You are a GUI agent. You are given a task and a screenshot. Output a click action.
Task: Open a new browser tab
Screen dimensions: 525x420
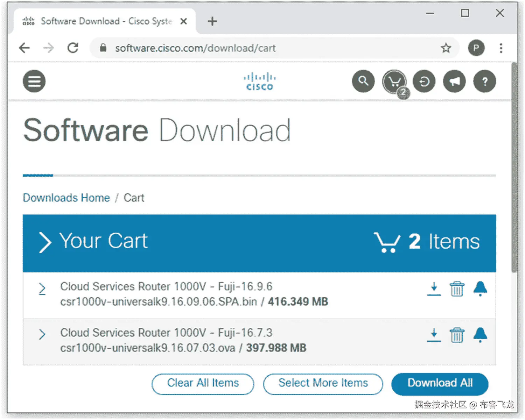click(x=212, y=21)
